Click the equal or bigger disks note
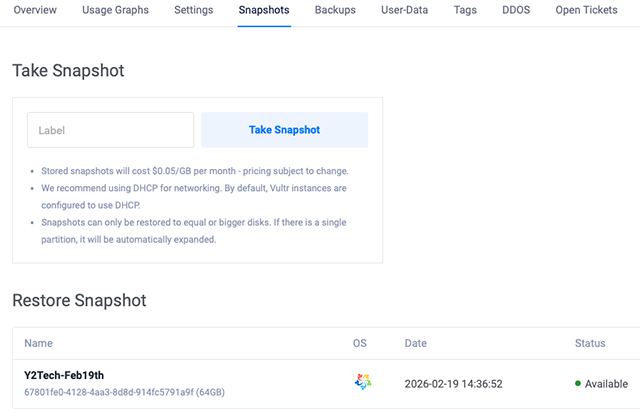Screen dimensions: 640x409 [x=194, y=231]
